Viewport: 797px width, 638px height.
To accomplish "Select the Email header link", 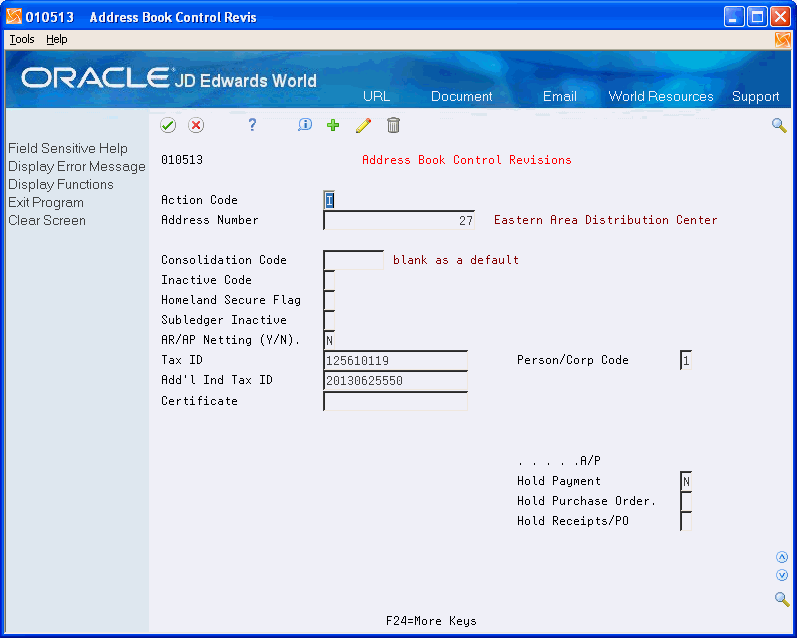I will point(560,96).
